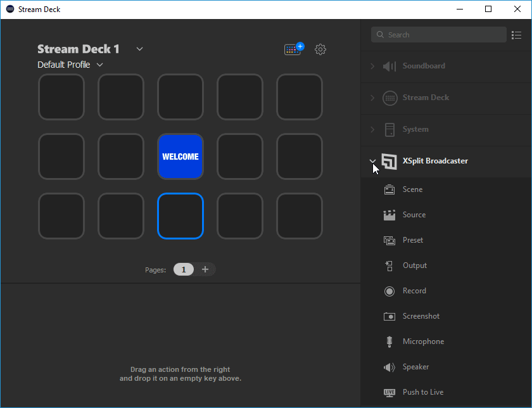Open preferences with the gear icon
The width and height of the screenshot is (532, 408).
coord(320,49)
